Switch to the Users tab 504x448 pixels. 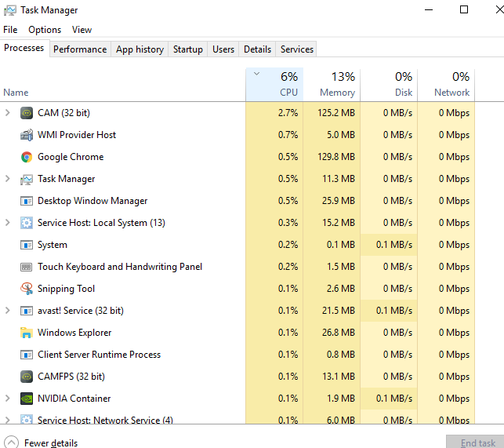pos(223,49)
